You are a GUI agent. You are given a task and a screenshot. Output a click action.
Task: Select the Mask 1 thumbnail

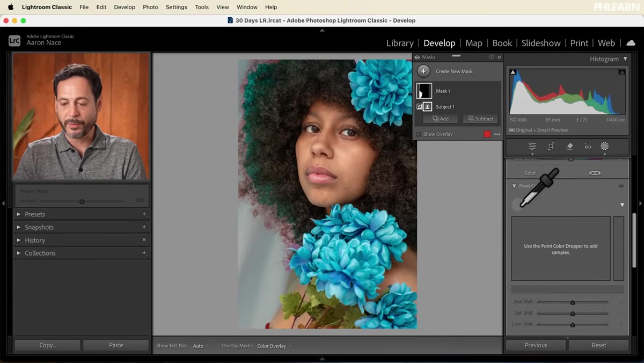424,91
